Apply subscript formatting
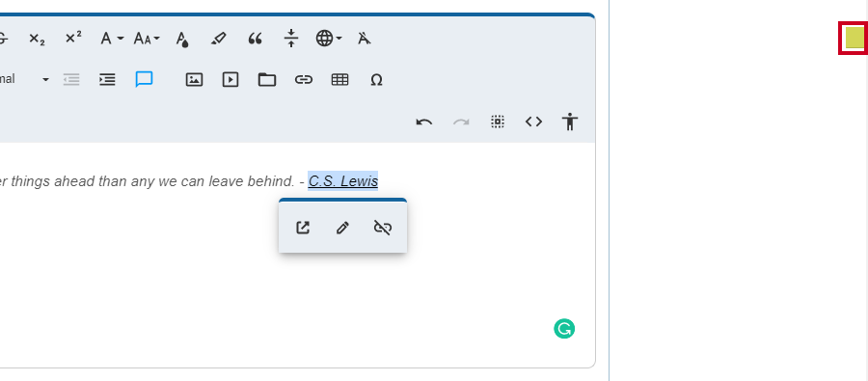 pos(37,39)
